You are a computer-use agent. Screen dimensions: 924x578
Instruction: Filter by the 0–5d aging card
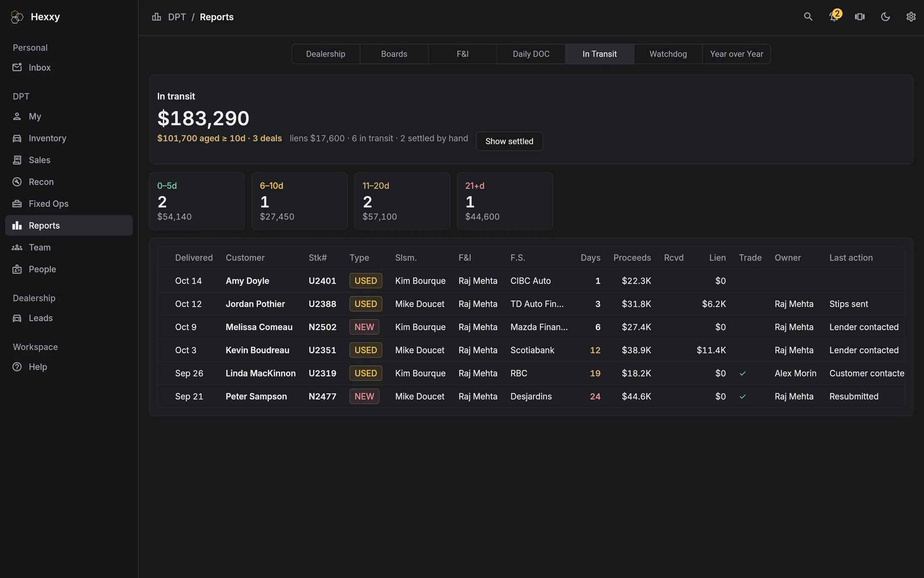pos(197,201)
